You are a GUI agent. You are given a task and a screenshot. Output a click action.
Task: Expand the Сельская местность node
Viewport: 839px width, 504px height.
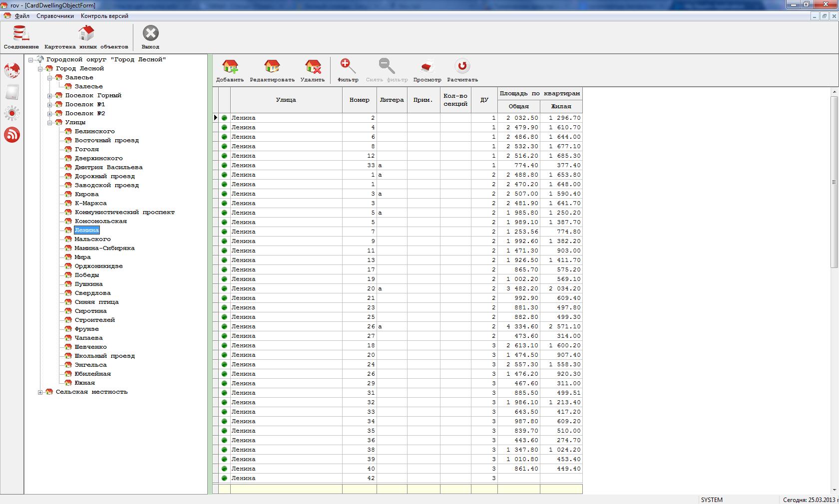tap(40, 392)
